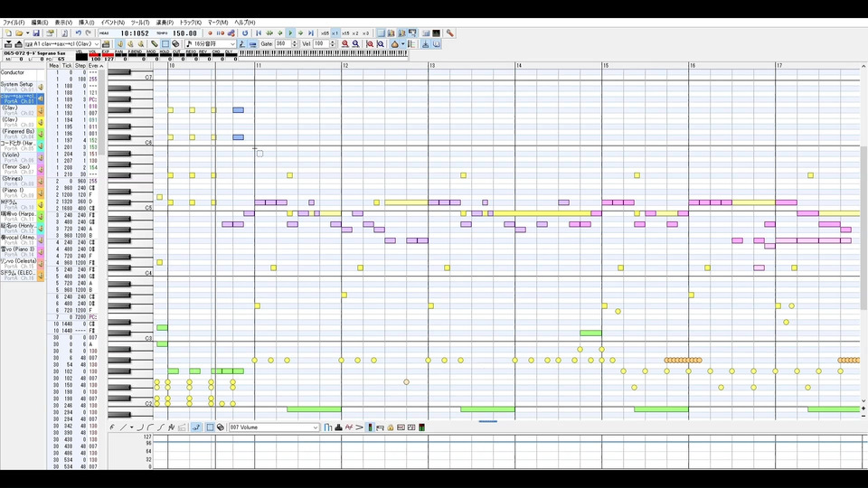Screen dimensions: 868x488
Task: Select the (Fingered Bs) track
Action: pyautogui.click(x=22, y=134)
